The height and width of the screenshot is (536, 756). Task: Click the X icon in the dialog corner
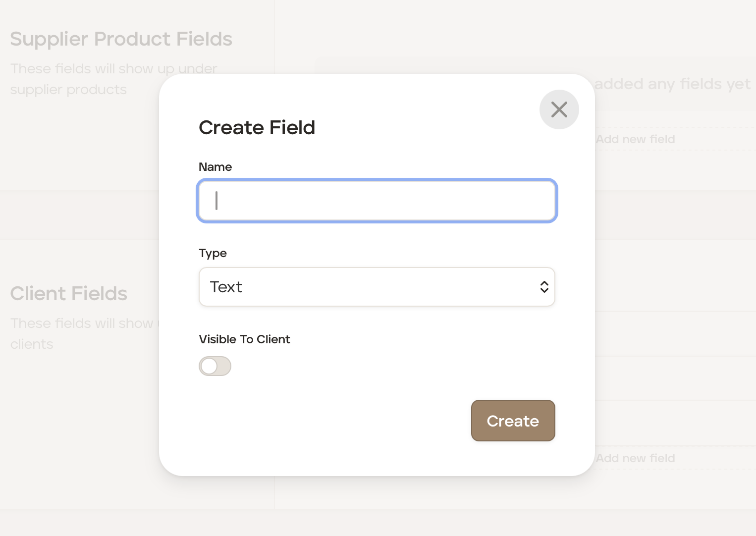click(x=559, y=109)
